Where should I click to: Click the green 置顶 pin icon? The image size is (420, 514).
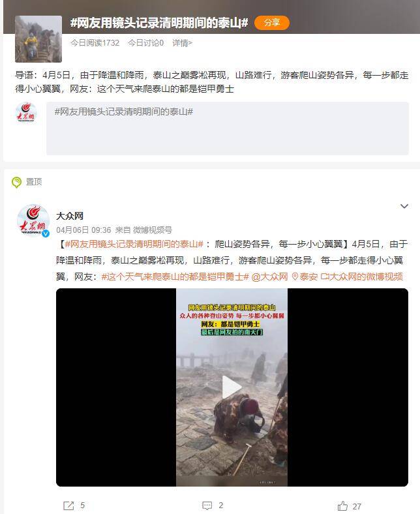pos(16,182)
